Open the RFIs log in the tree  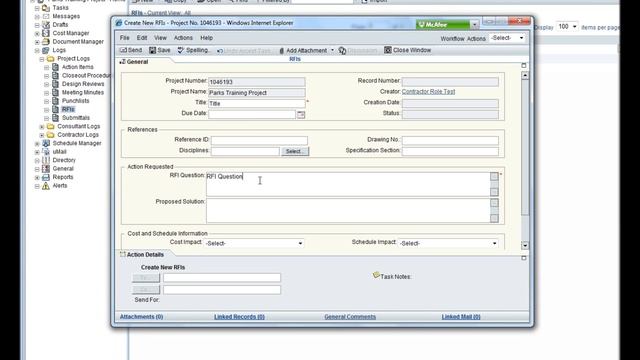click(x=68, y=109)
